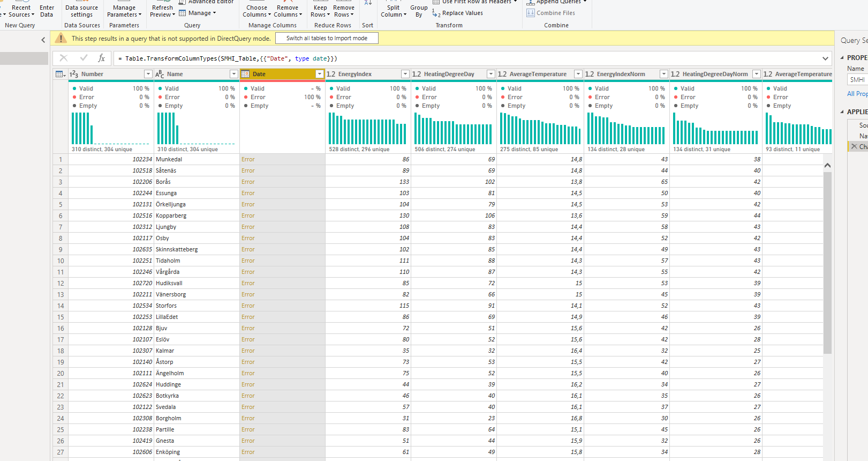
Task: Open the Number column filter dropdown
Action: point(148,74)
